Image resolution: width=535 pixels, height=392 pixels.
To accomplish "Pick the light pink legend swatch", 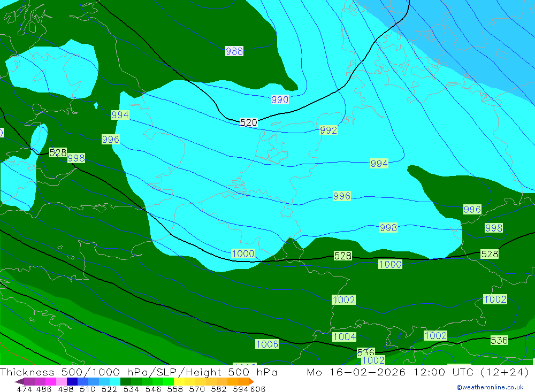I will point(61,381).
